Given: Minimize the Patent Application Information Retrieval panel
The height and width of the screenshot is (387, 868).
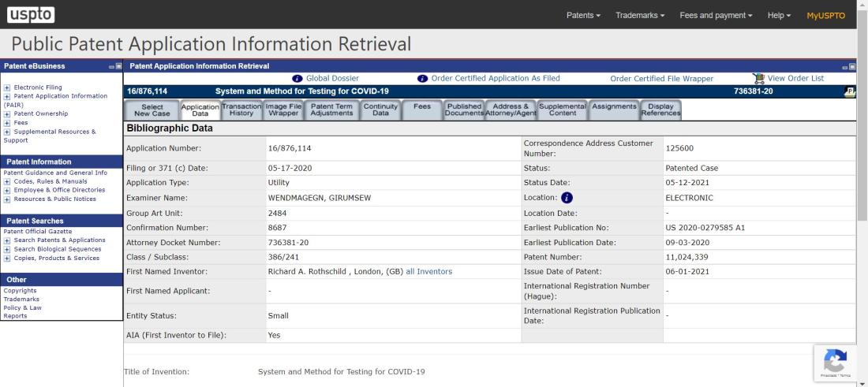Looking at the screenshot, I should point(845,67).
